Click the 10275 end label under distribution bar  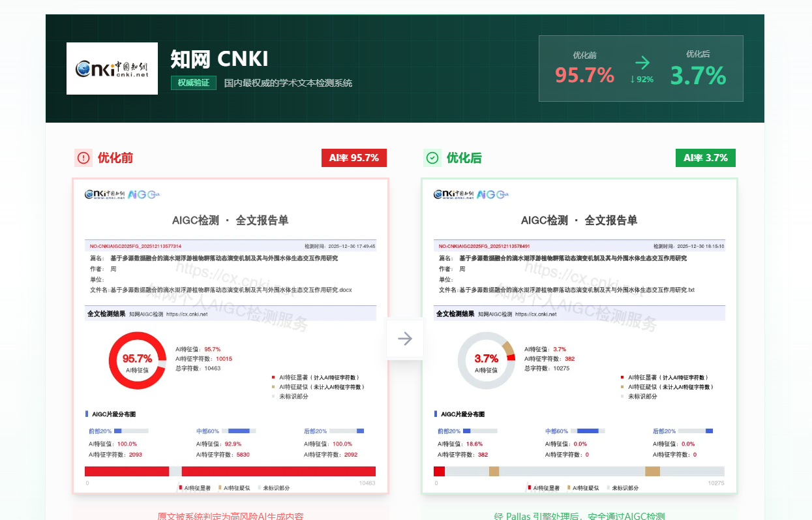coord(716,483)
